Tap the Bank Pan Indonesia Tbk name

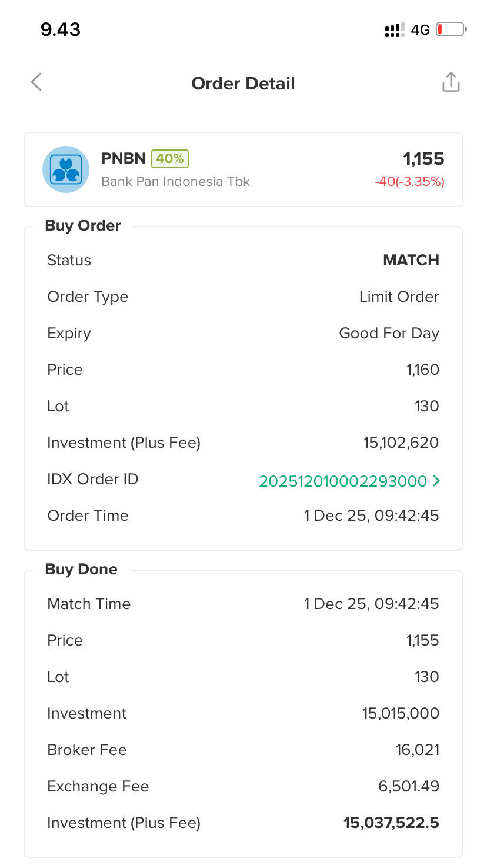coord(175,181)
